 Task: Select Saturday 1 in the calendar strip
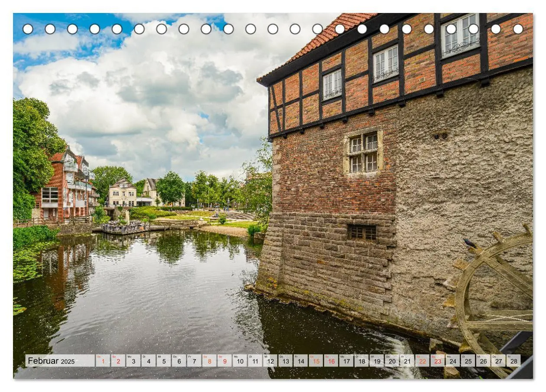coord(103,360)
